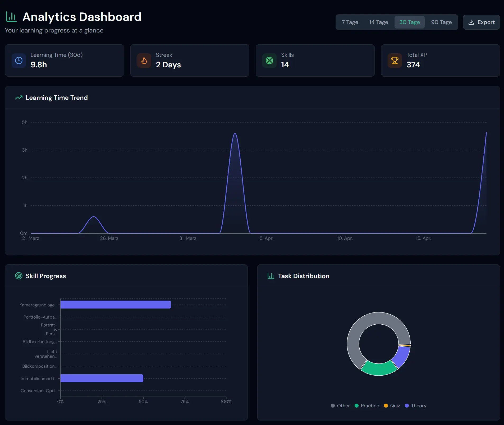Click the chart icon next to Task Distribution
This screenshot has height=425, width=504.
[271, 276]
